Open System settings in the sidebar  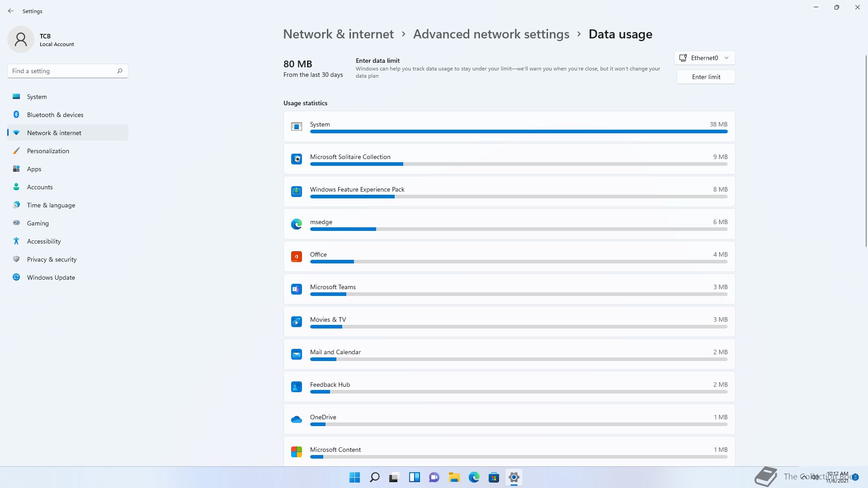(68, 97)
